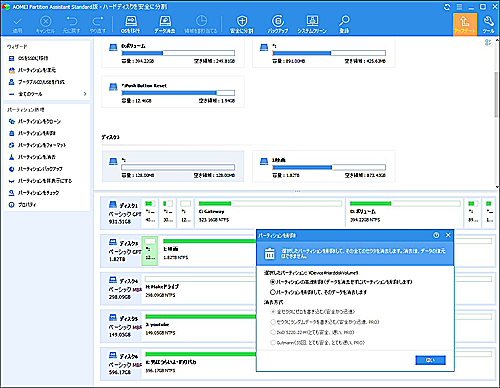Open the Migrate OS (OSを移行) toolbar tool
This screenshot has width=500, height=388.
coord(130,24)
